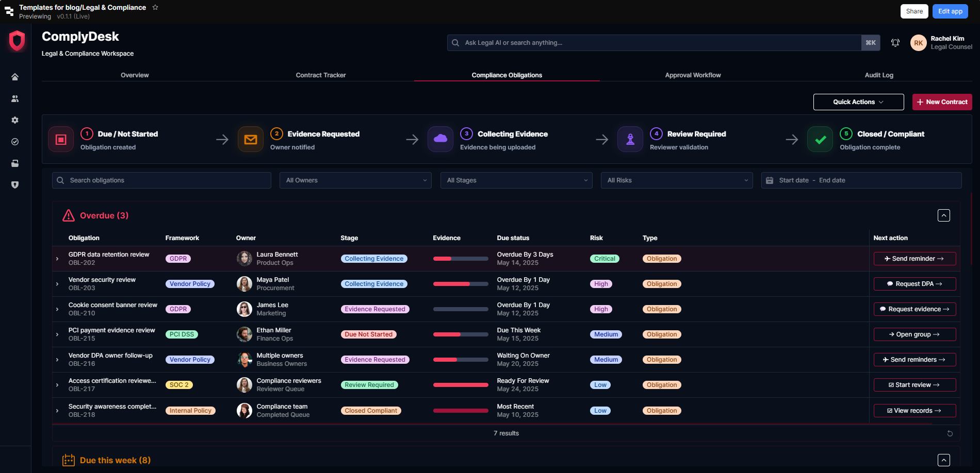Open notifications bell icon
Image resolution: width=980 pixels, height=473 pixels.
click(x=895, y=43)
